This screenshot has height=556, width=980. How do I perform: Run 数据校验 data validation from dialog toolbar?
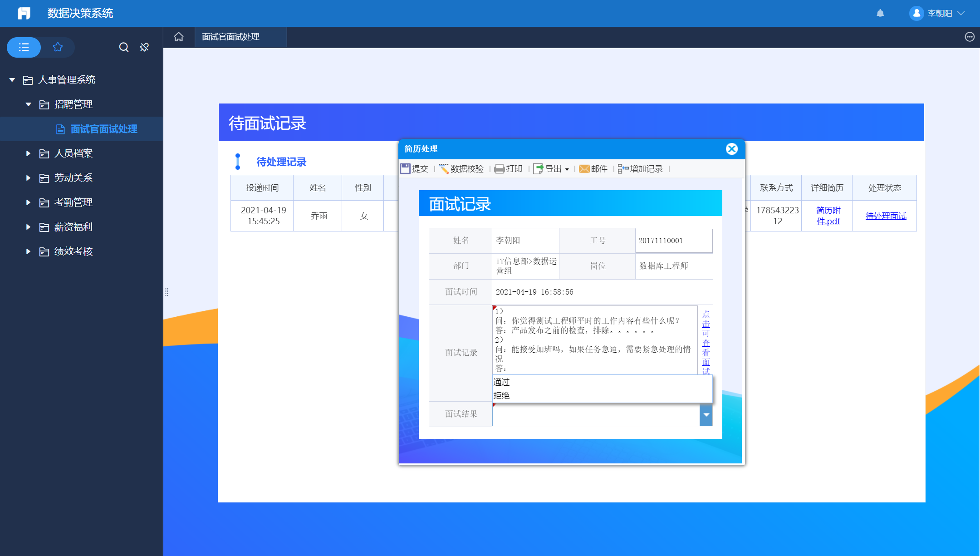(462, 168)
